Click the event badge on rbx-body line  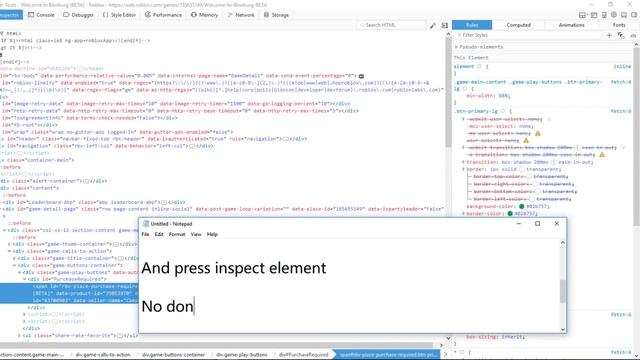click(x=361, y=76)
